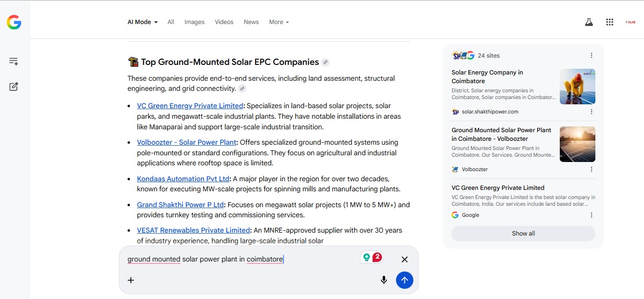Click solar.shakthipower.com source label
Image resolution: width=644 pixels, height=299 pixels.
point(490,112)
